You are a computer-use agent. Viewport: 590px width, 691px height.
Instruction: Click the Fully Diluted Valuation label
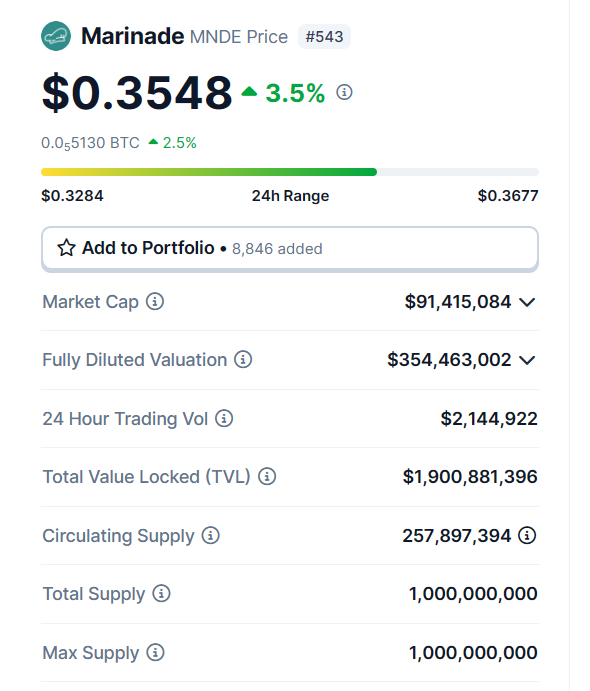[134, 360]
